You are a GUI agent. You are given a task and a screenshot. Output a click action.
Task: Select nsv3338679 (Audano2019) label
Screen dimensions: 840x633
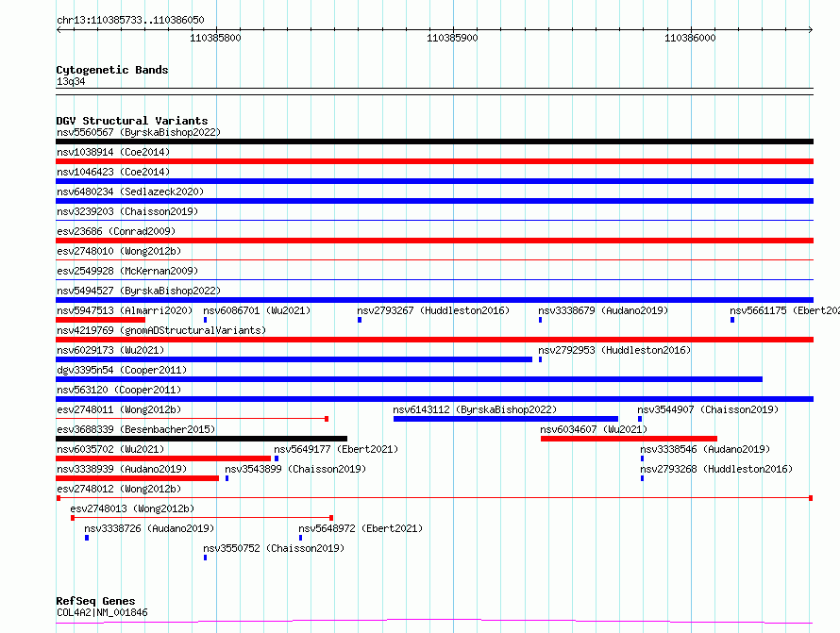click(603, 310)
